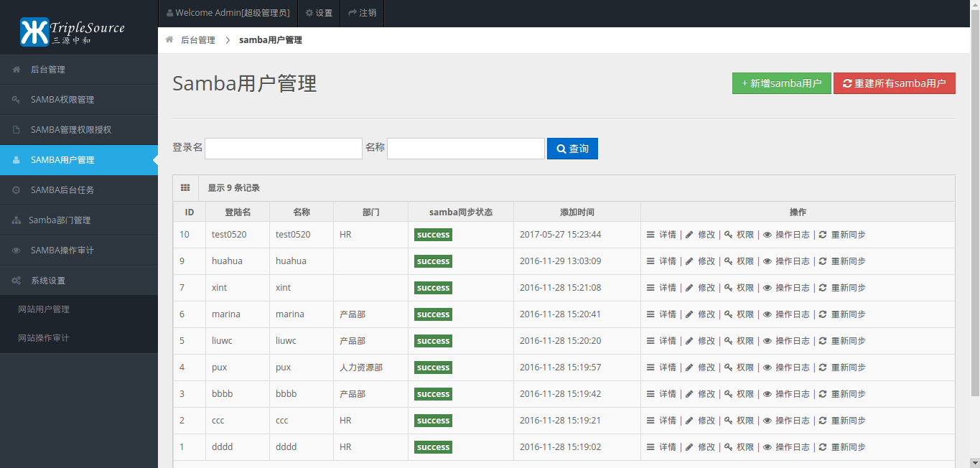Open details for user test0520
Image resolution: width=980 pixels, height=468 pixels.
pyautogui.click(x=661, y=235)
